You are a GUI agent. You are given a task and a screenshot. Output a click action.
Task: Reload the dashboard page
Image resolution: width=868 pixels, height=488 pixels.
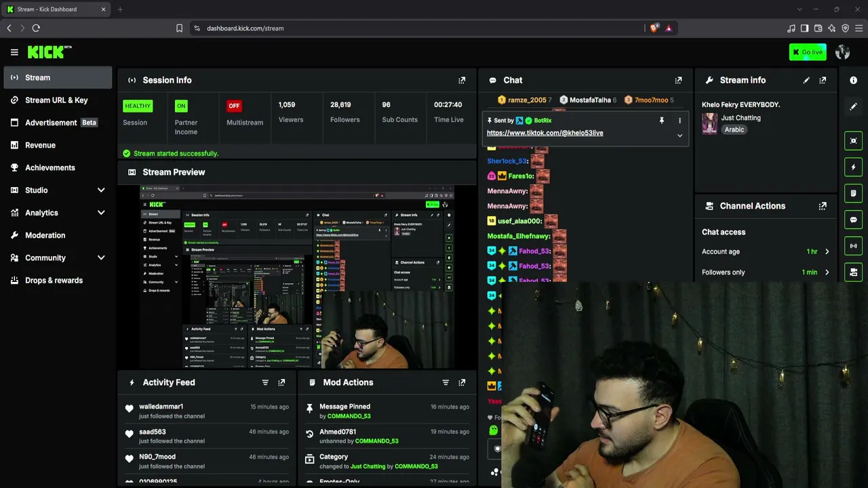36,28
